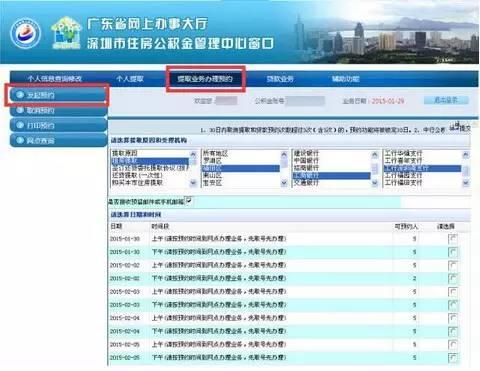Select 还贷提取(一次性) in the reason list

(x=137, y=175)
